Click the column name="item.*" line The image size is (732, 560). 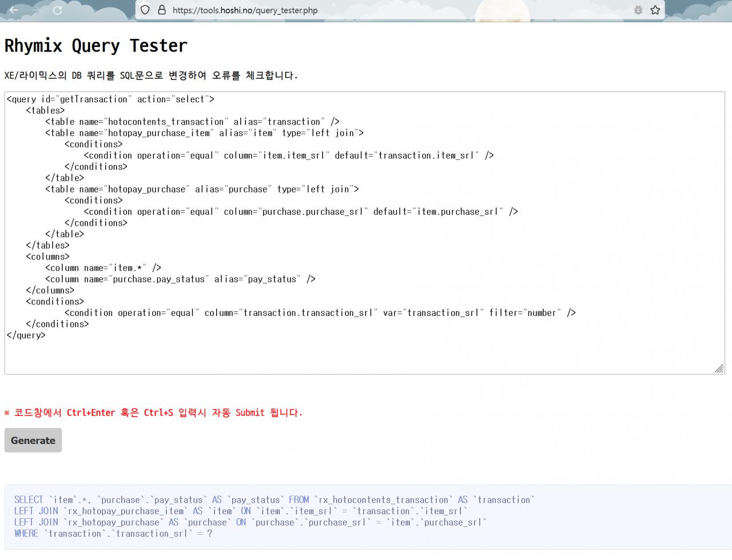point(103,268)
